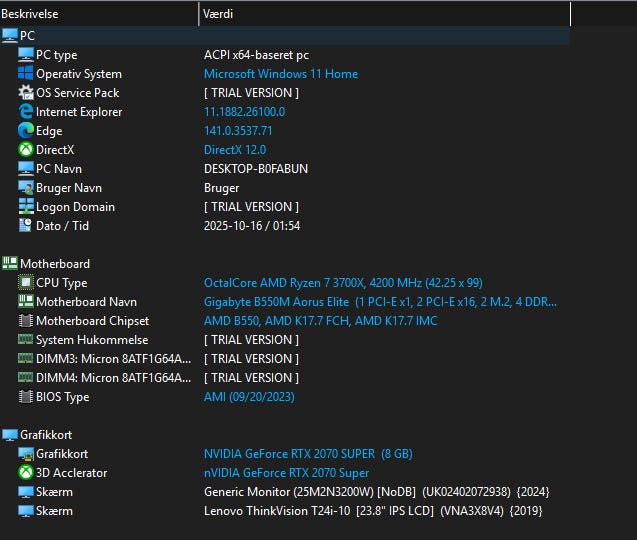Open the Internet Explorer version 11.1882.26100.0 link

click(245, 112)
